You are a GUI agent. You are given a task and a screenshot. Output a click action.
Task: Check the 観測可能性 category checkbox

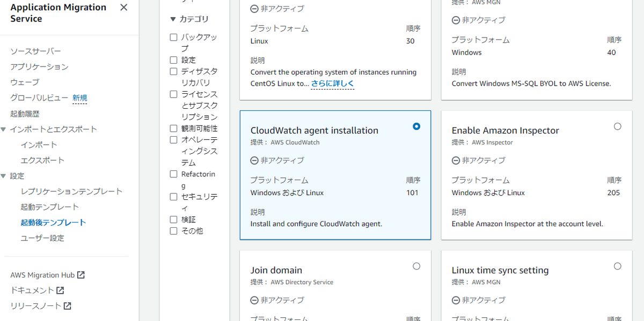(173, 129)
